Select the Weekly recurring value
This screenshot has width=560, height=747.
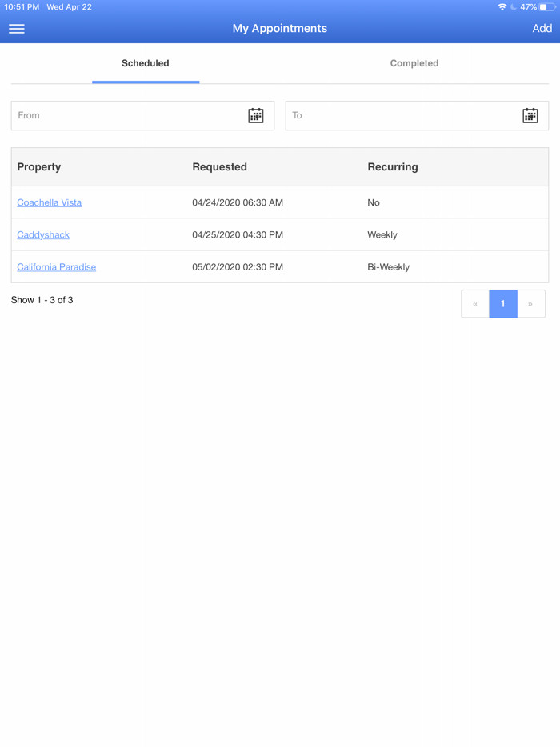coord(382,235)
